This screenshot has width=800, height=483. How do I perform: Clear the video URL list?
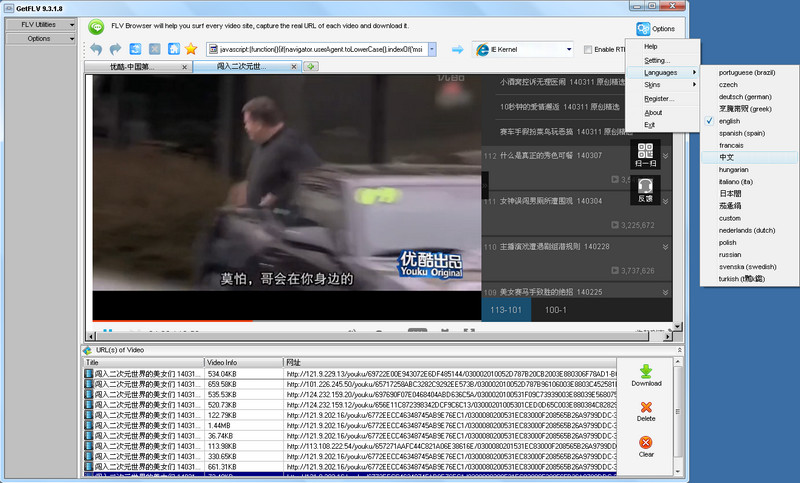pos(646,447)
